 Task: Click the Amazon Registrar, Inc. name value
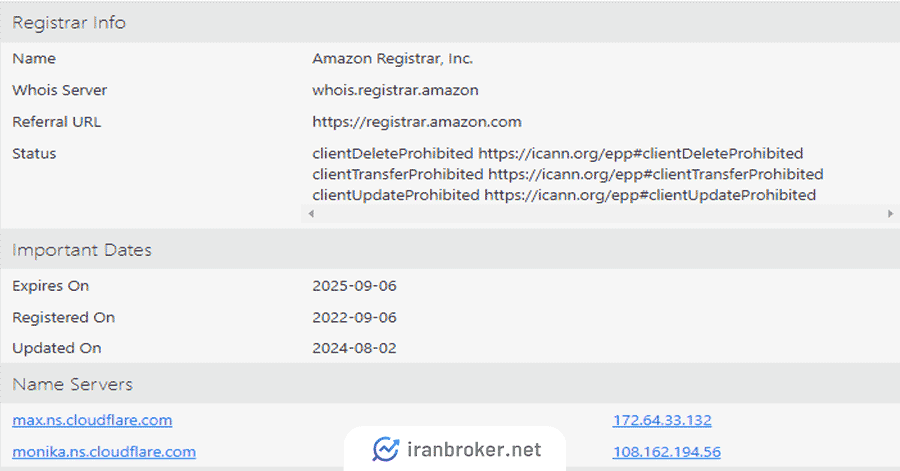pos(393,59)
